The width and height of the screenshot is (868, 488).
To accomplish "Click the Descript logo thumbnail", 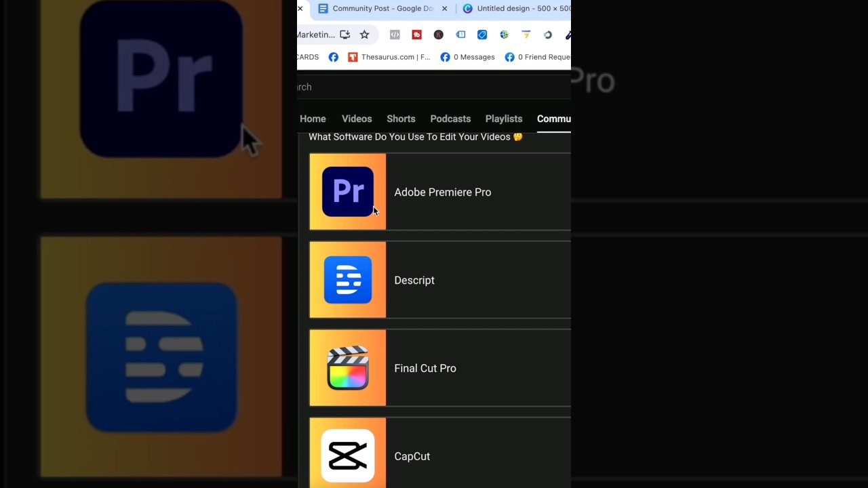I will (348, 280).
